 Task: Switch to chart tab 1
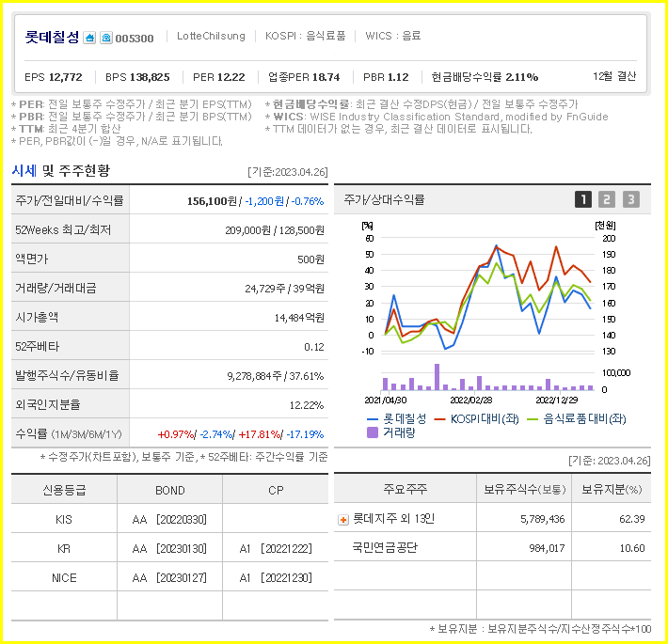(x=583, y=199)
